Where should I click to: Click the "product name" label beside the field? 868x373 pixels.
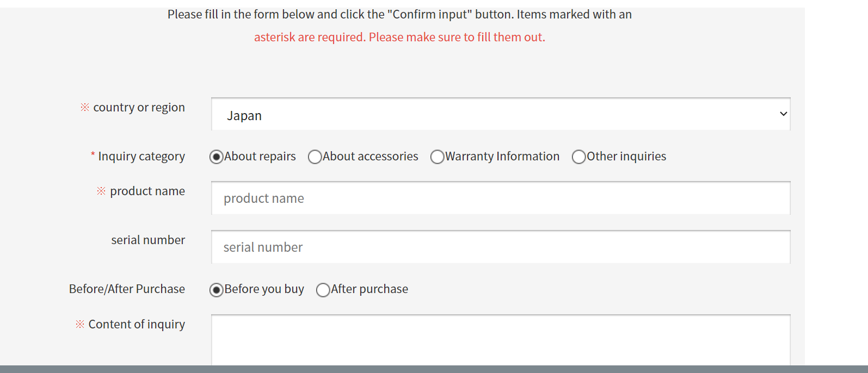click(147, 191)
